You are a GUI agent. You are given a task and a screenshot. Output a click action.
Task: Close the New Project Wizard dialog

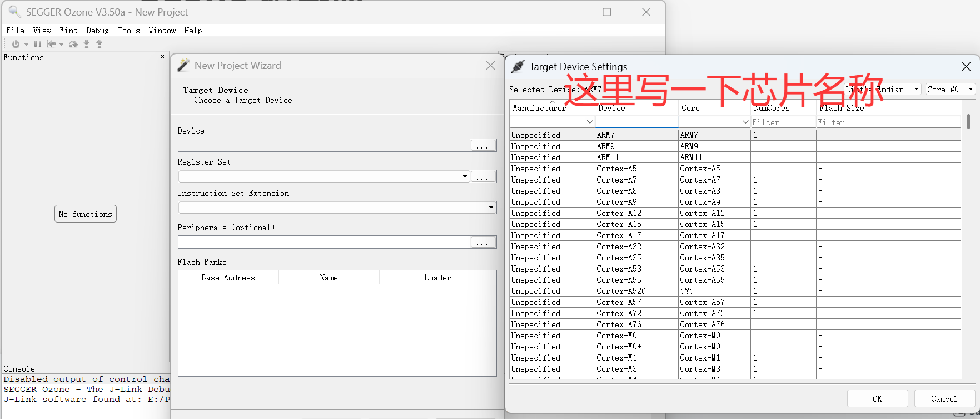click(490, 66)
